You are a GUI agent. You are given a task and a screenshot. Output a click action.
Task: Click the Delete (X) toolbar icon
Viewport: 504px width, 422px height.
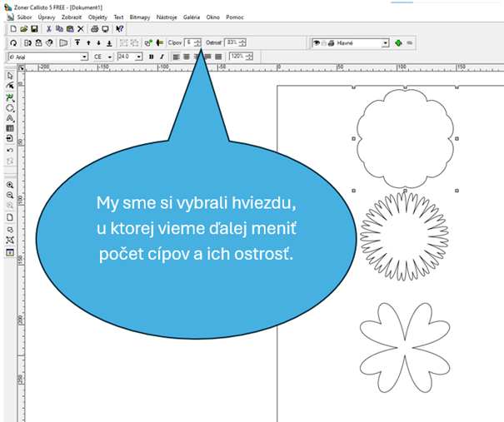click(81, 29)
